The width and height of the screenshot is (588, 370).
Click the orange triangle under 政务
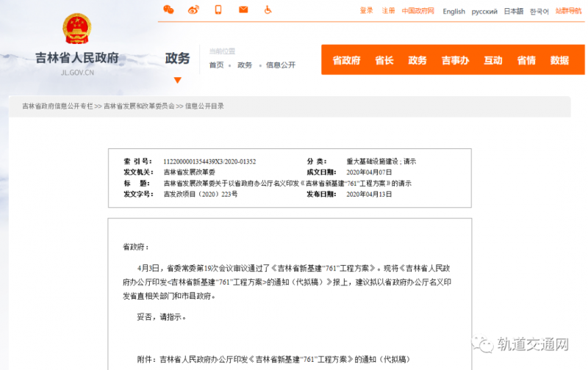pyautogui.click(x=177, y=79)
